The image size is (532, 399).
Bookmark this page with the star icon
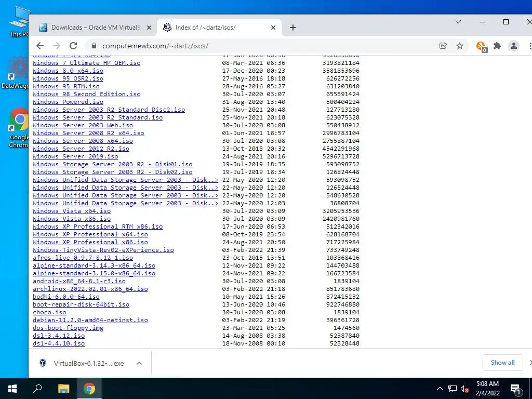click(460, 46)
